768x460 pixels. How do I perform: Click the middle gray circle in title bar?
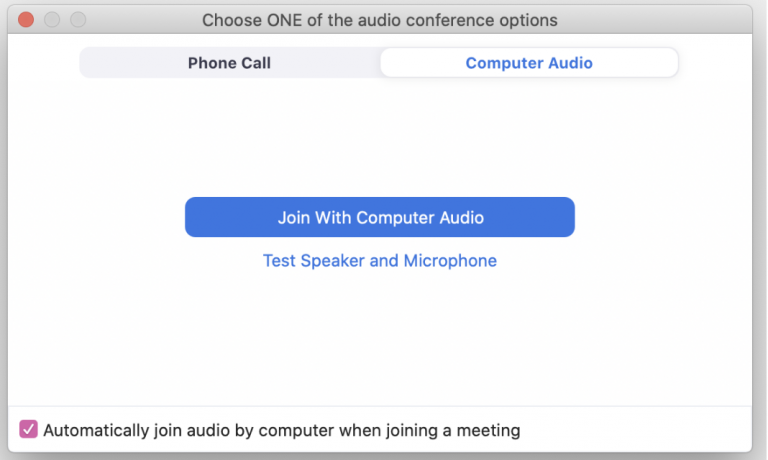tap(52, 20)
